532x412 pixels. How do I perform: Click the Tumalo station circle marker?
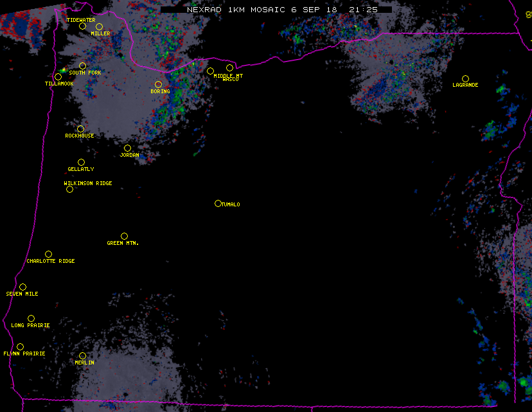(x=218, y=204)
